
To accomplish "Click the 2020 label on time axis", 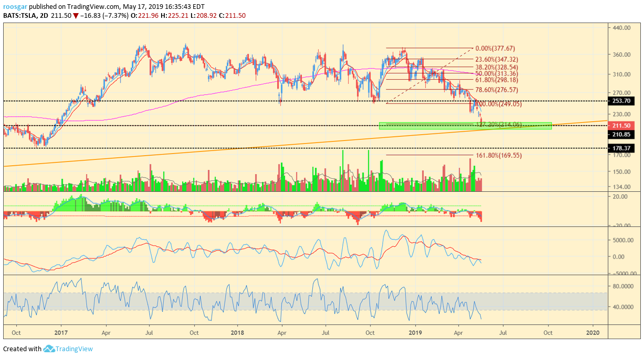I will click(593, 332).
